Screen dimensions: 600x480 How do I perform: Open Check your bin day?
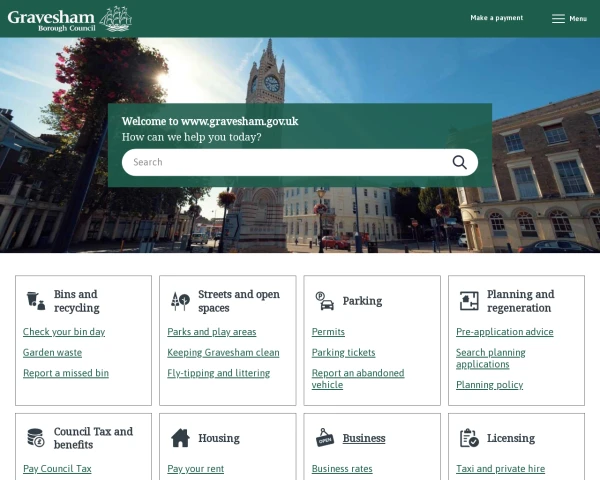tap(64, 332)
